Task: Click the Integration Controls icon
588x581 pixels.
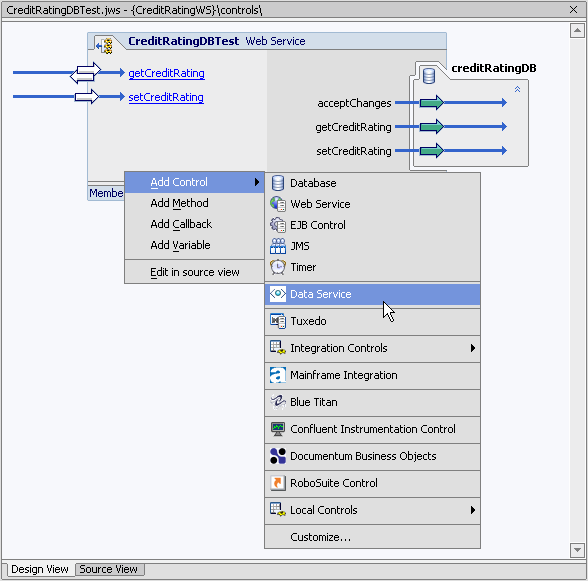Action: [x=278, y=348]
